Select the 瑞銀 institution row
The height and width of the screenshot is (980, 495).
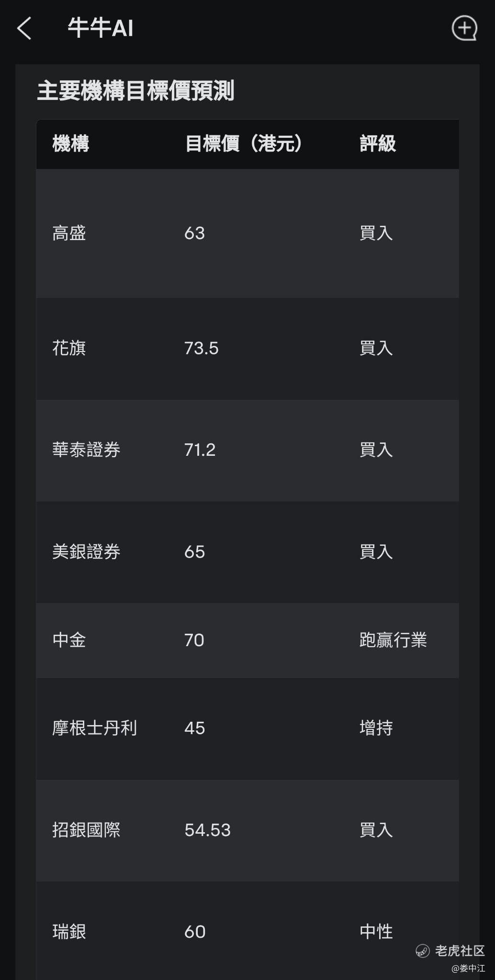tap(247, 931)
